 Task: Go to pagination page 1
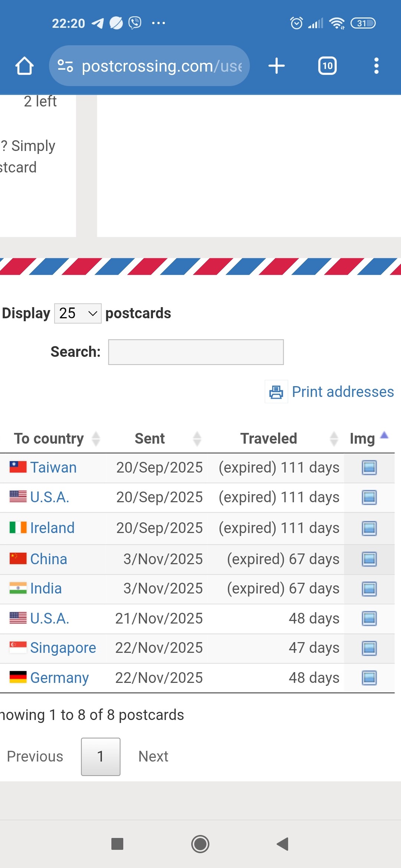[x=101, y=757]
